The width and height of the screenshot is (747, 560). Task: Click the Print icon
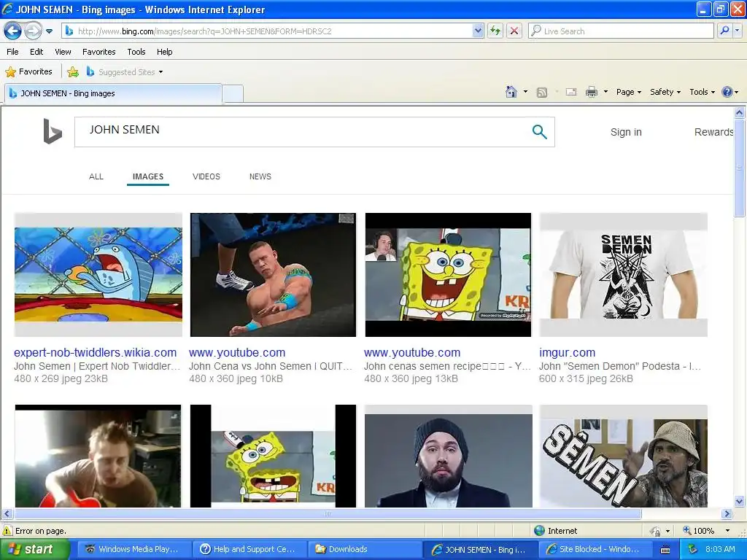click(x=591, y=92)
